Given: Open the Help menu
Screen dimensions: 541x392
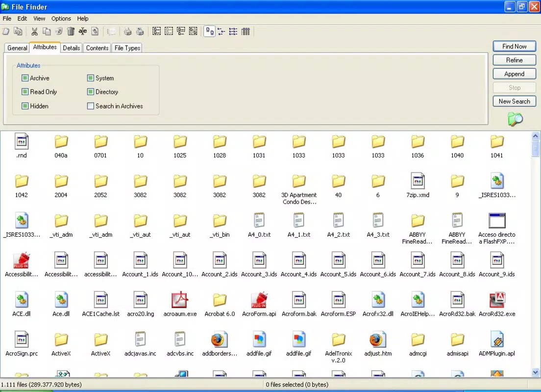Looking at the screenshot, I should [82, 19].
